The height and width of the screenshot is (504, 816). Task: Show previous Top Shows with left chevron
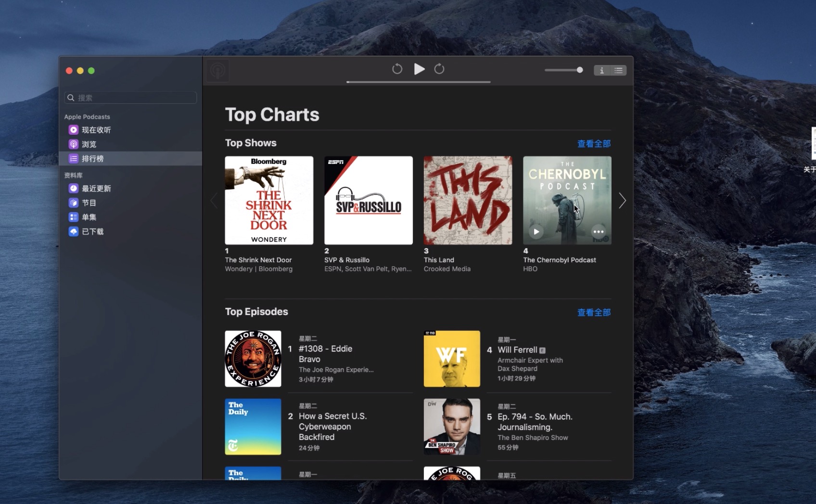pyautogui.click(x=214, y=201)
